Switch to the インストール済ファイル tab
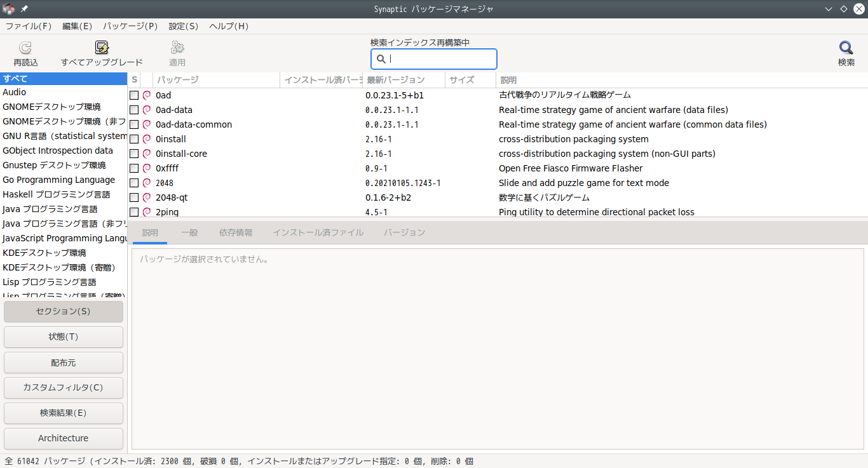Image resolution: width=868 pixels, height=468 pixels. tap(318, 232)
